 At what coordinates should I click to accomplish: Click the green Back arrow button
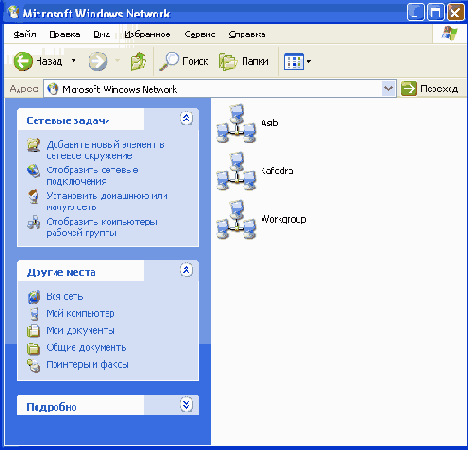23,61
